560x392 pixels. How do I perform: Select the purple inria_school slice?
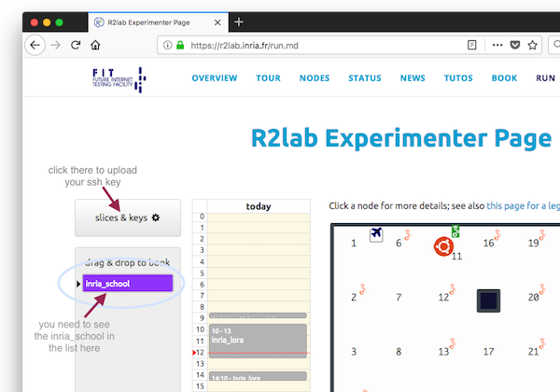pyautogui.click(x=128, y=283)
